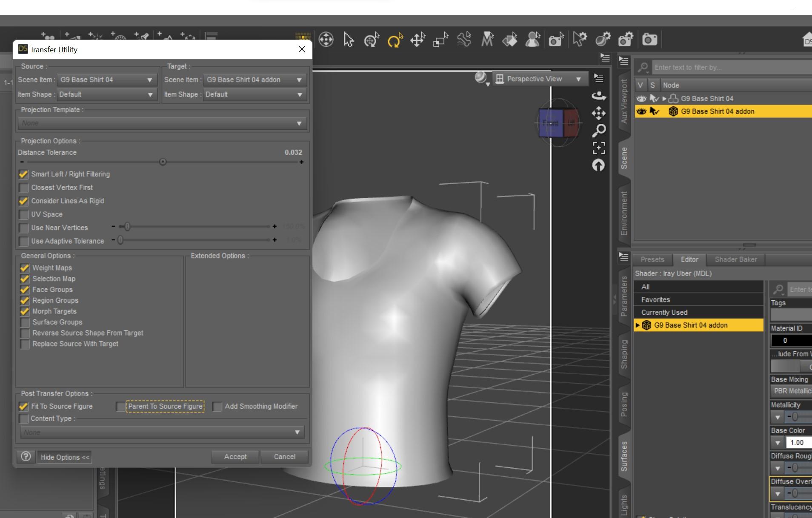Image resolution: width=812 pixels, height=518 pixels.
Task: Check the Add Smoothing Modifier box
Action: (x=217, y=407)
